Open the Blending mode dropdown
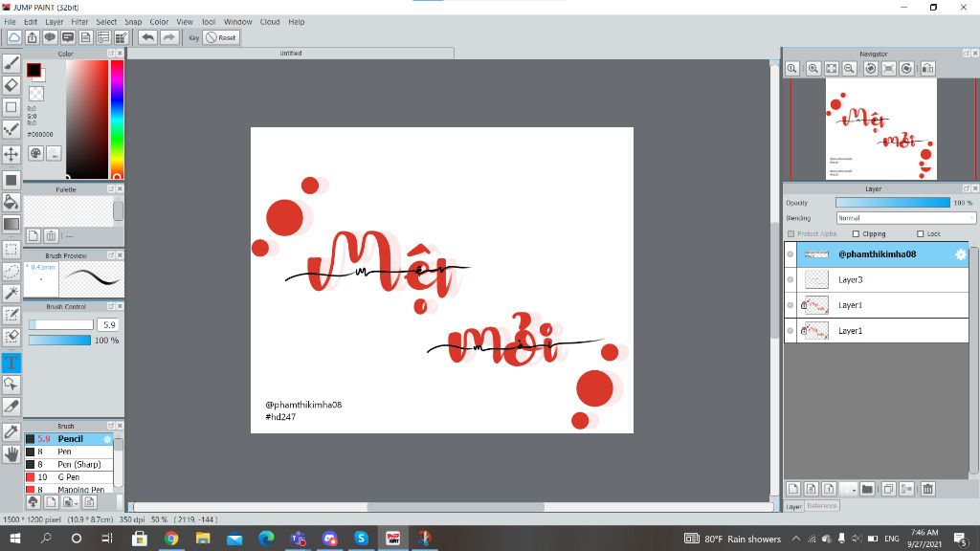 905,218
